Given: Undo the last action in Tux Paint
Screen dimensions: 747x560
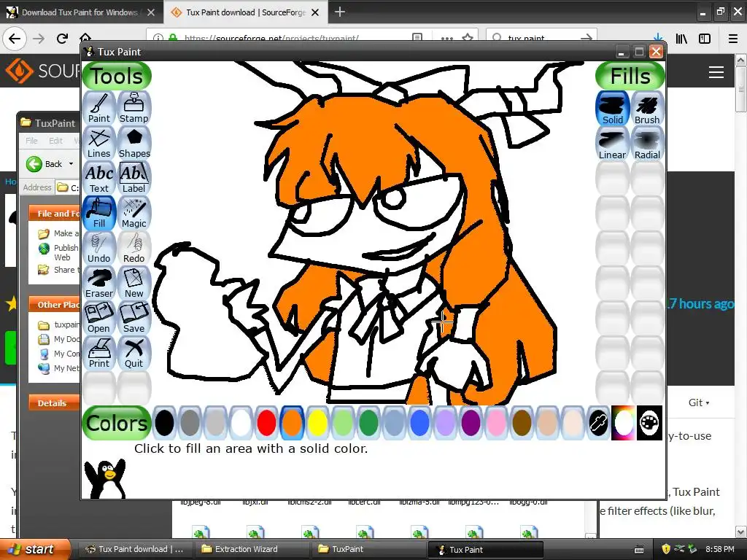Looking at the screenshot, I should pos(99,248).
